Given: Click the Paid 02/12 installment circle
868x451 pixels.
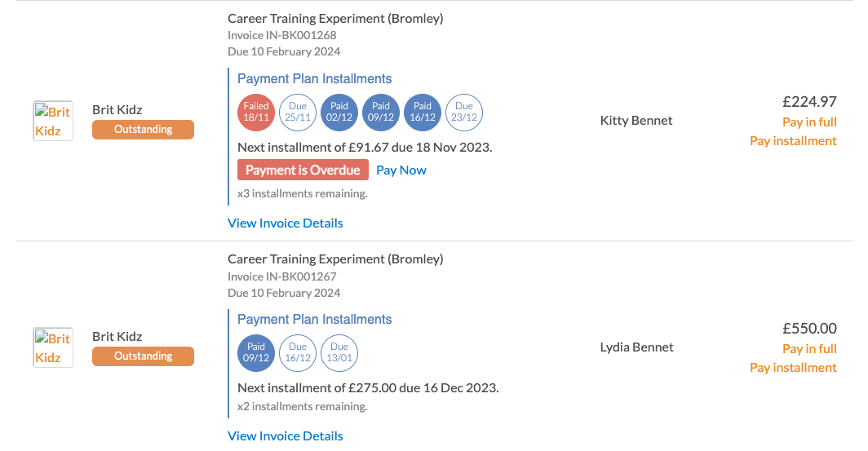Looking at the screenshot, I should click(x=339, y=113).
